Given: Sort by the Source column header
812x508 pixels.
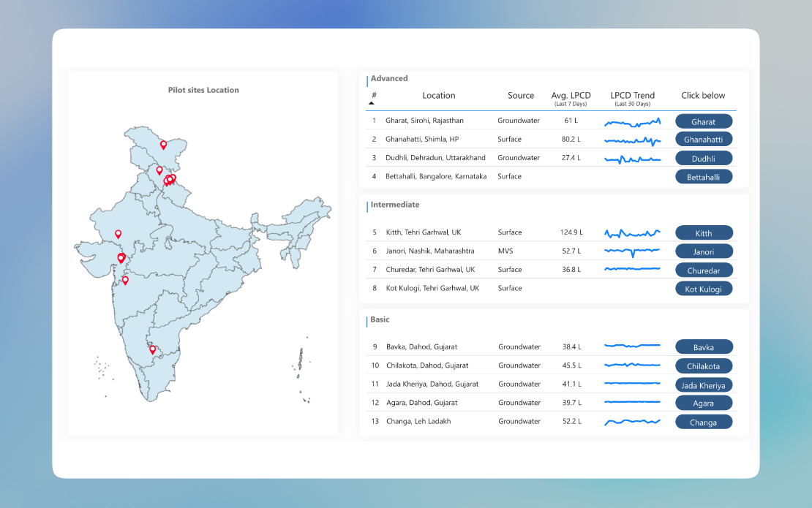Looking at the screenshot, I should click(x=520, y=95).
